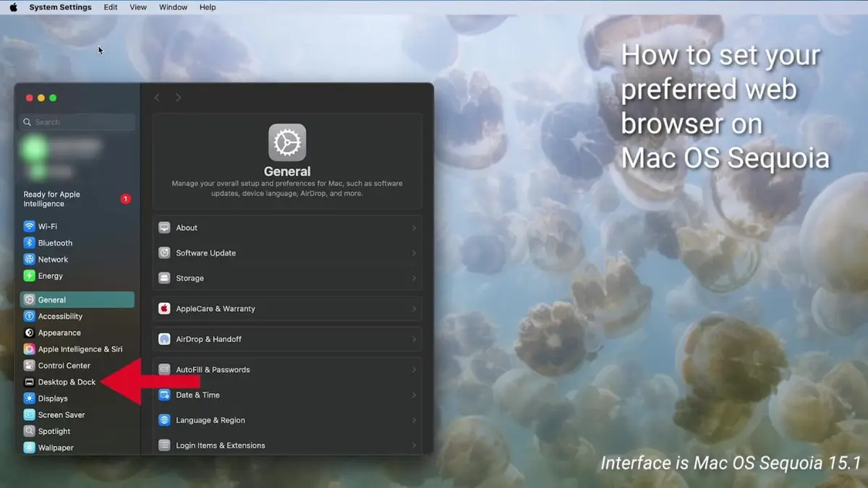Expand the AppleCare & Warranty chevron

414,309
